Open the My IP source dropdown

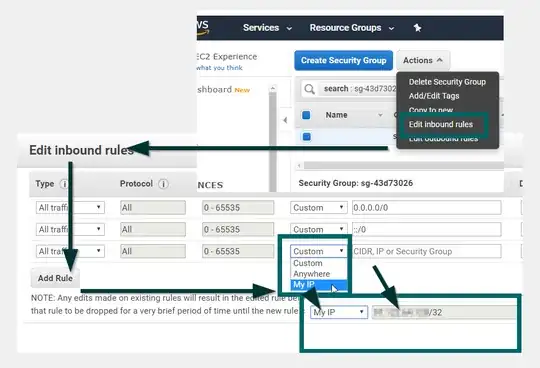pos(339,312)
